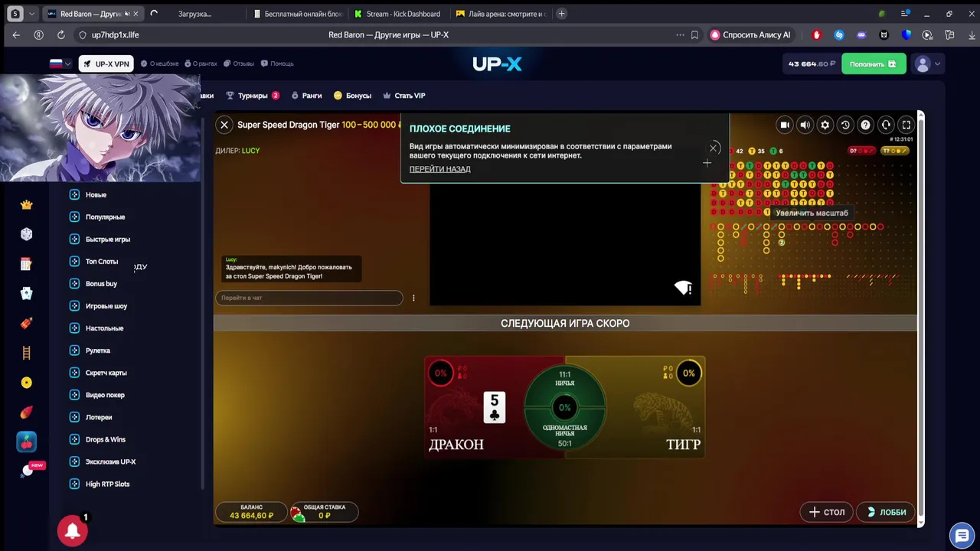Viewport: 980px width, 551px height.
Task: Open the NEW ball game sidebar icon
Action: pos(29,470)
